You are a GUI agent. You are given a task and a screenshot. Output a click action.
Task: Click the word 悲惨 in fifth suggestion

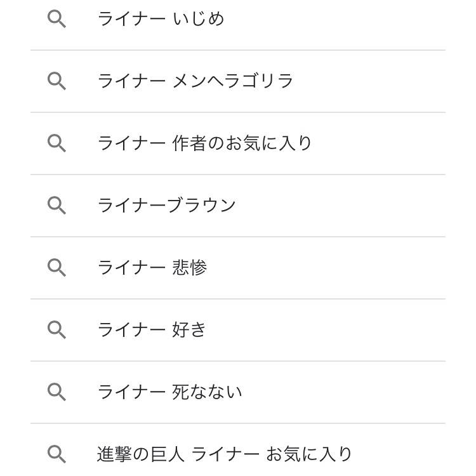coord(190,268)
